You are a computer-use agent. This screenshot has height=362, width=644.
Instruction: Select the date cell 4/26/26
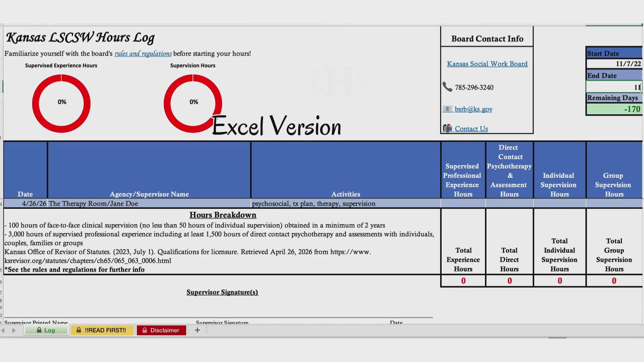click(25, 203)
